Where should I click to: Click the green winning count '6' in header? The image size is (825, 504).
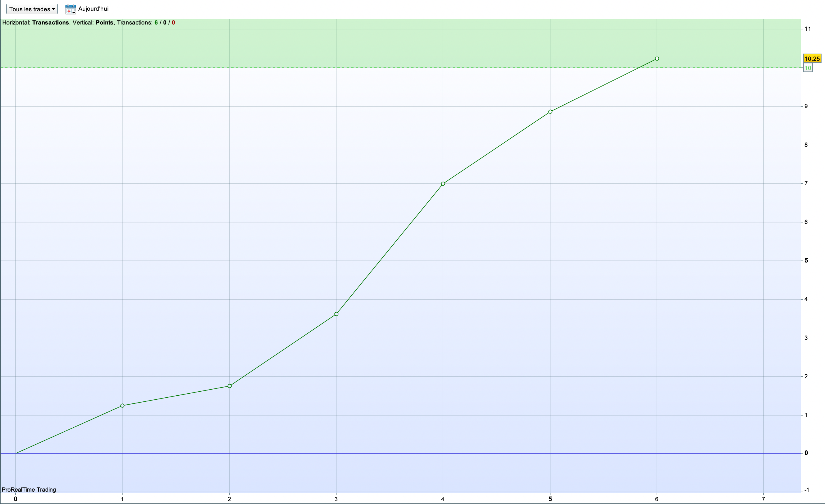156,22
